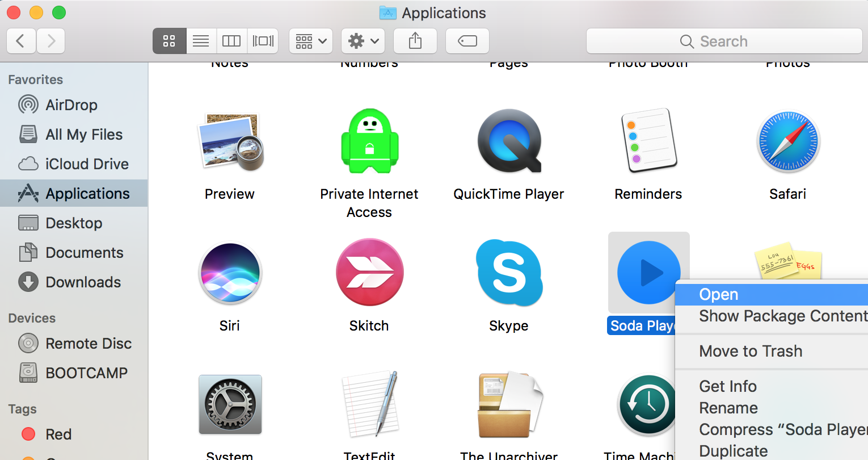Screen dimensions: 868x460
Task: Open the Action gear dropdown menu
Action: pyautogui.click(x=363, y=41)
